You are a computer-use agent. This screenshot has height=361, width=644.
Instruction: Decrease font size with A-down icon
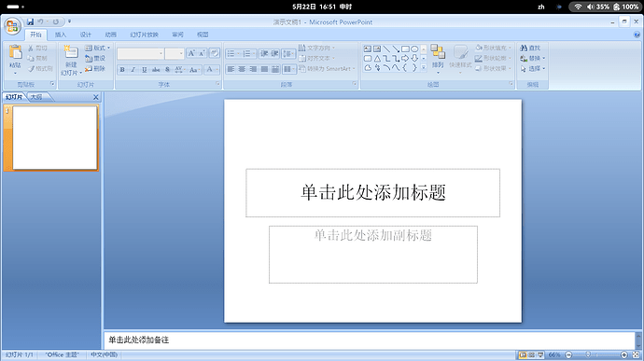point(202,53)
